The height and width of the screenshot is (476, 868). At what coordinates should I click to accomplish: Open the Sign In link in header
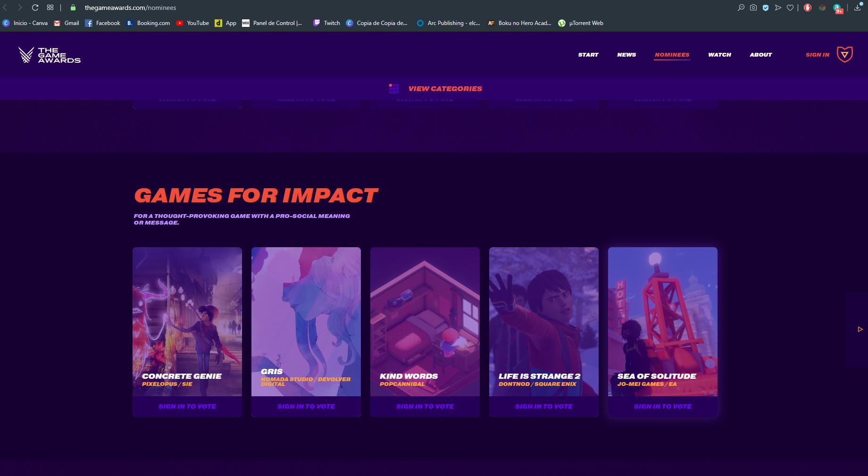[818, 55]
